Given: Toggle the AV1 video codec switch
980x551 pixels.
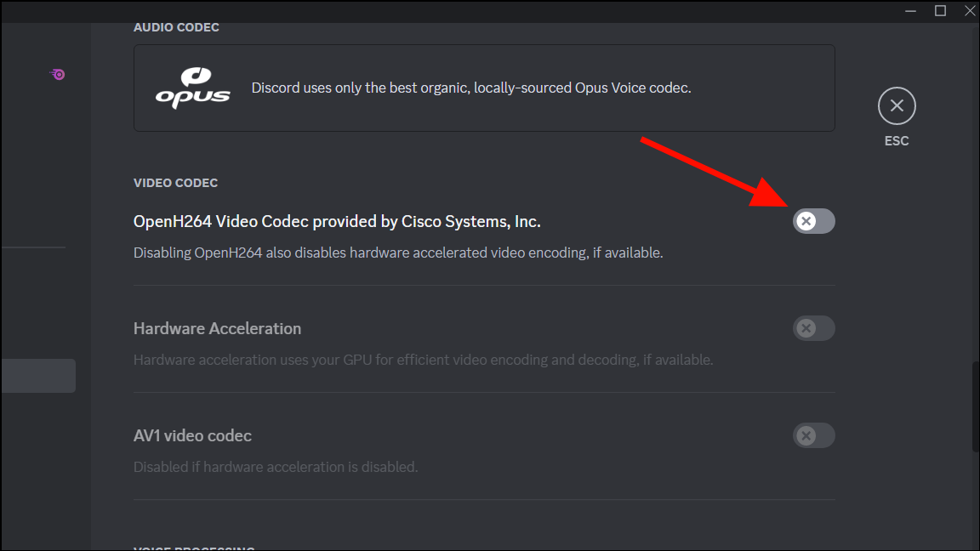Looking at the screenshot, I should [x=814, y=435].
